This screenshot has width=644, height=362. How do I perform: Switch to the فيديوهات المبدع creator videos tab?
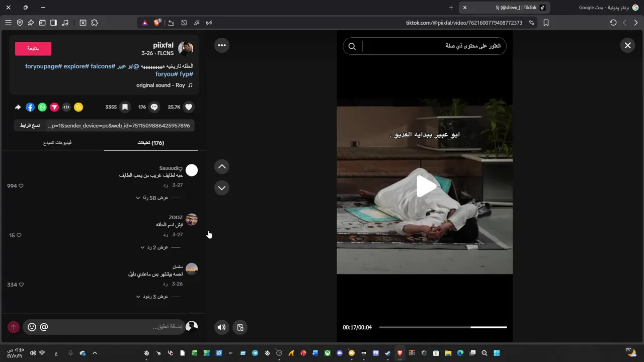click(57, 143)
